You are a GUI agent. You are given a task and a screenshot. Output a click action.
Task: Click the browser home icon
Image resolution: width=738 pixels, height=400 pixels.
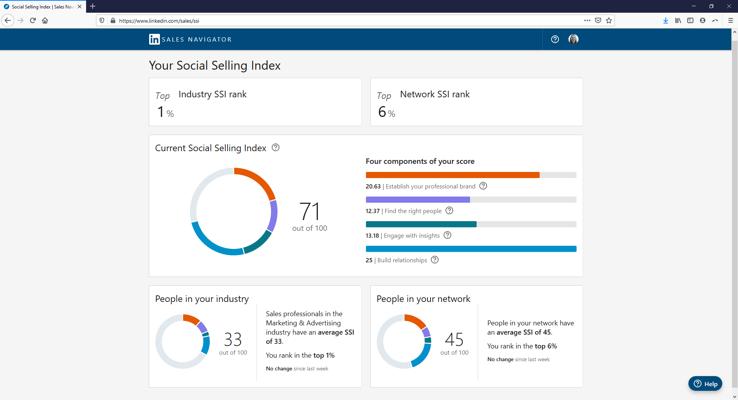(x=45, y=20)
